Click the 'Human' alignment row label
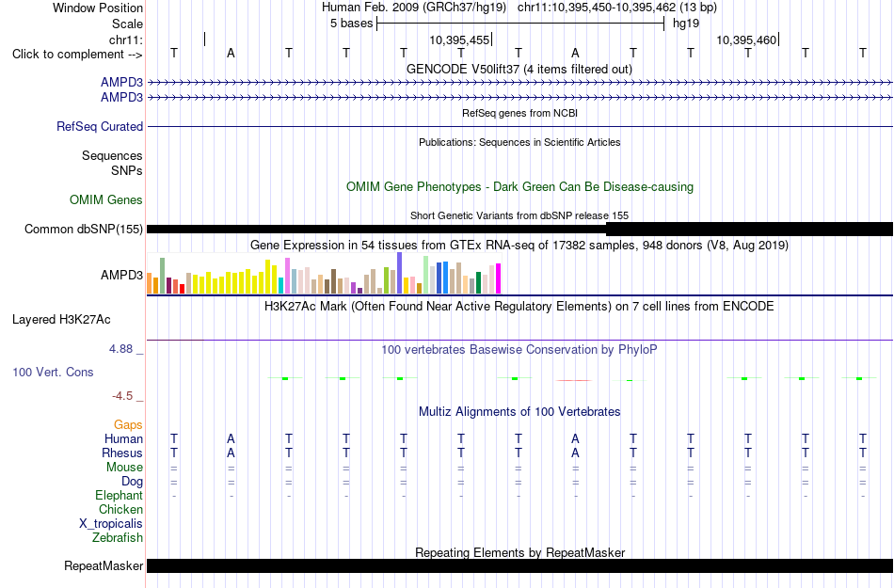The height and width of the screenshot is (588, 894). [x=123, y=438]
